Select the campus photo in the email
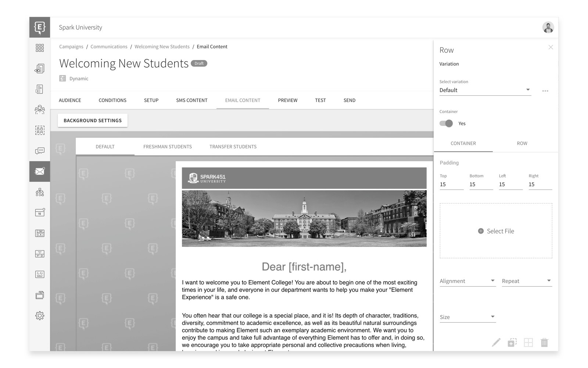 click(x=304, y=218)
